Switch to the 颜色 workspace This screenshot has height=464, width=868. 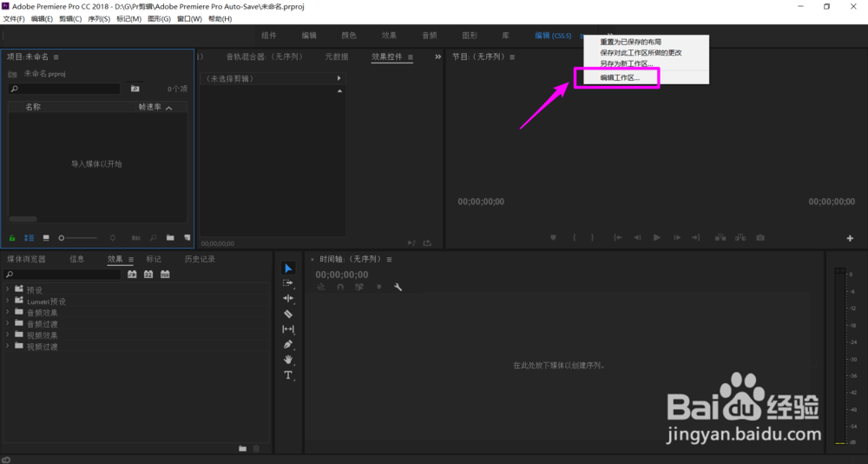pos(349,36)
